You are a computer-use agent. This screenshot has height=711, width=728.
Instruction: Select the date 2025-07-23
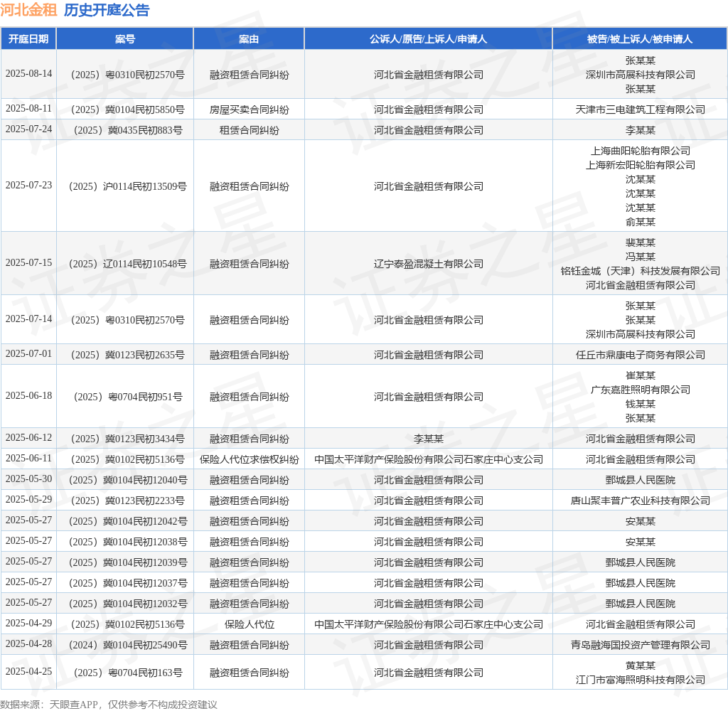tap(28, 186)
